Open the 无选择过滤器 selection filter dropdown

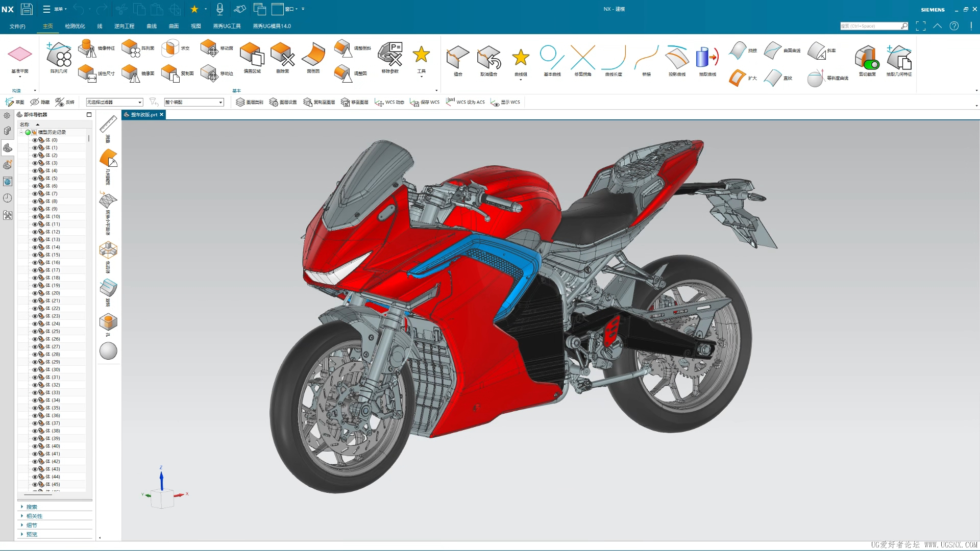(x=114, y=102)
